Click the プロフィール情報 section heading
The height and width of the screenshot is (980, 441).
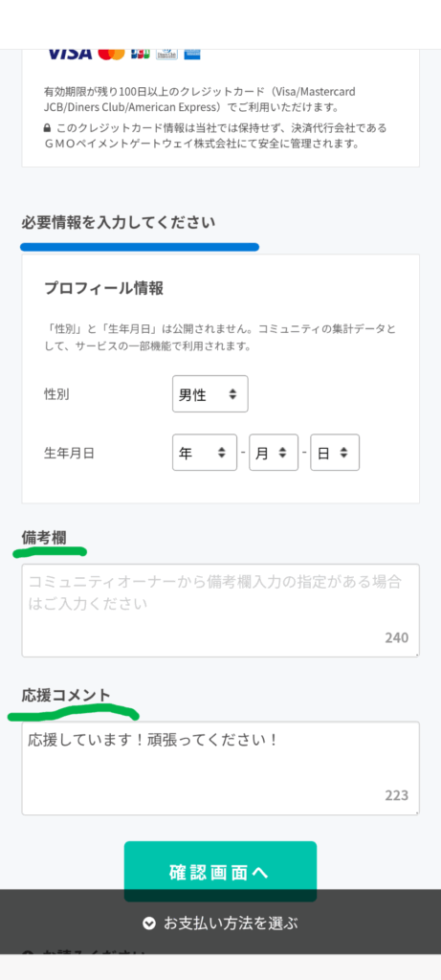(103, 288)
